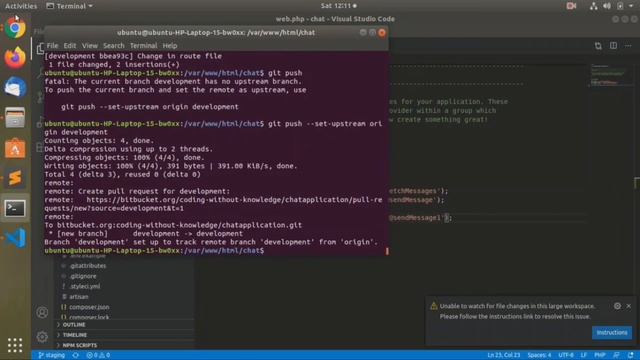The image size is (640, 360).
Task: Open the Manage gear in VS Code activity bar
Action: (x=42, y=337)
